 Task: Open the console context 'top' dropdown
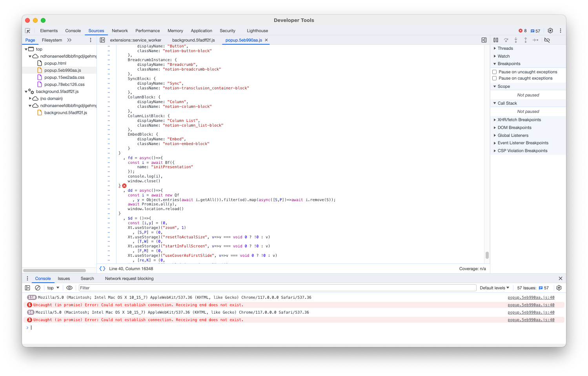click(53, 288)
